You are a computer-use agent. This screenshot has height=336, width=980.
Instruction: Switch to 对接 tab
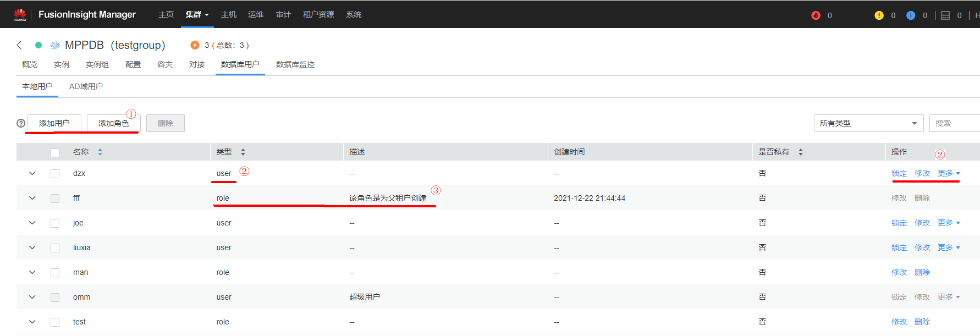tap(197, 64)
